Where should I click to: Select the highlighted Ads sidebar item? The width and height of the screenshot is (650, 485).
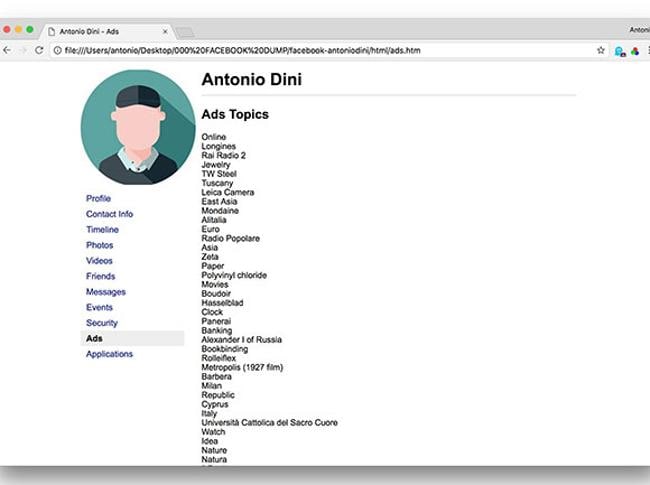tap(94, 338)
